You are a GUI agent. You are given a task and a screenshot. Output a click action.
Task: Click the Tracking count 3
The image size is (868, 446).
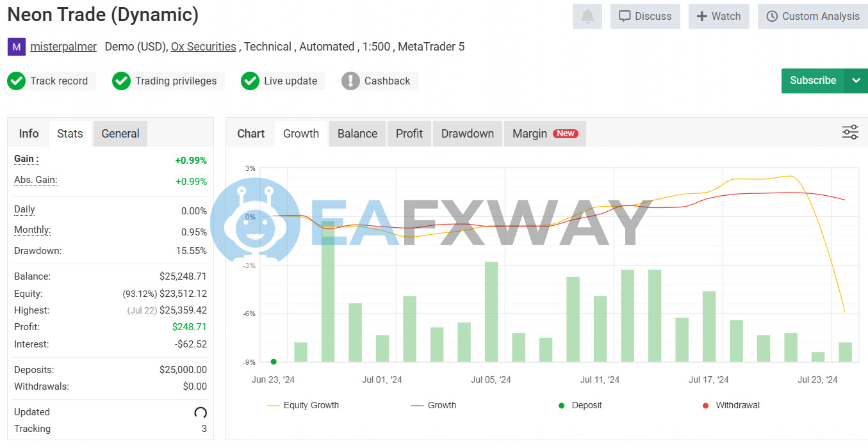[204, 429]
